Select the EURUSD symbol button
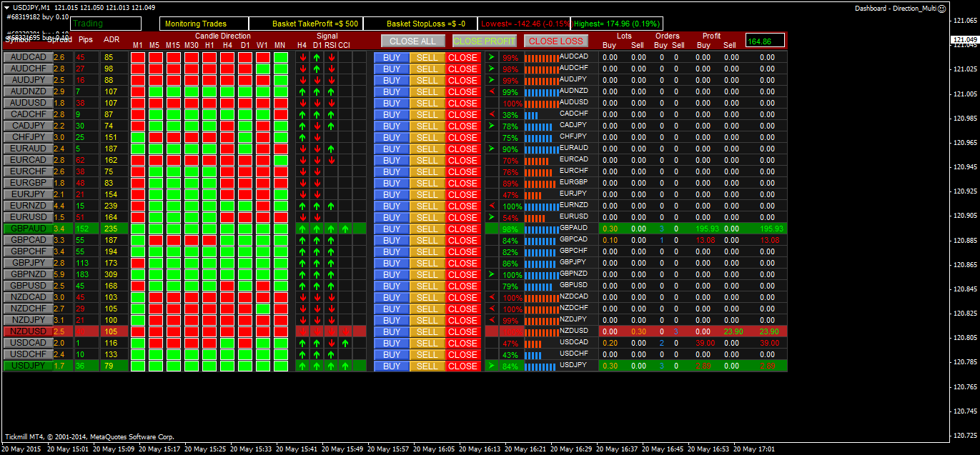This screenshot has height=455, width=980. [28, 217]
